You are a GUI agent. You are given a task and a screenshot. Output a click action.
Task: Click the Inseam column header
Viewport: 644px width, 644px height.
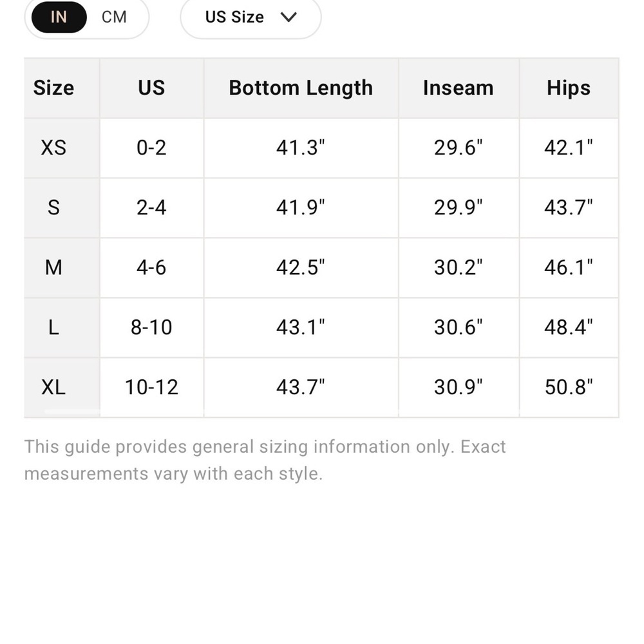click(x=459, y=88)
